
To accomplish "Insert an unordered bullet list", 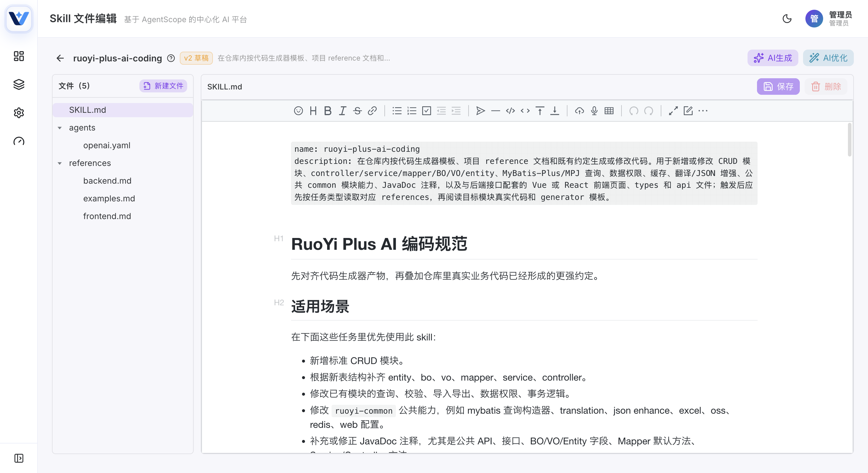I will coord(397,111).
